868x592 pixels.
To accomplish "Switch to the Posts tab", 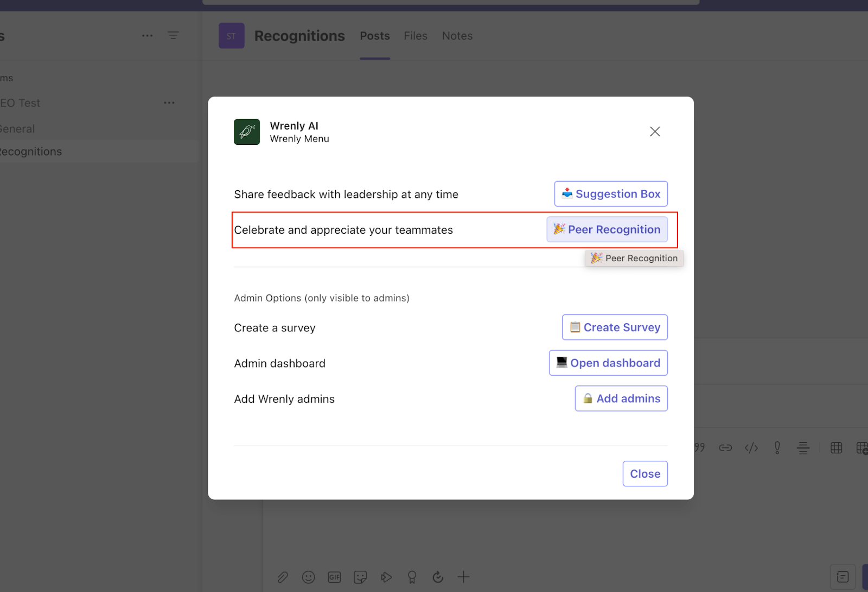I will [375, 36].
